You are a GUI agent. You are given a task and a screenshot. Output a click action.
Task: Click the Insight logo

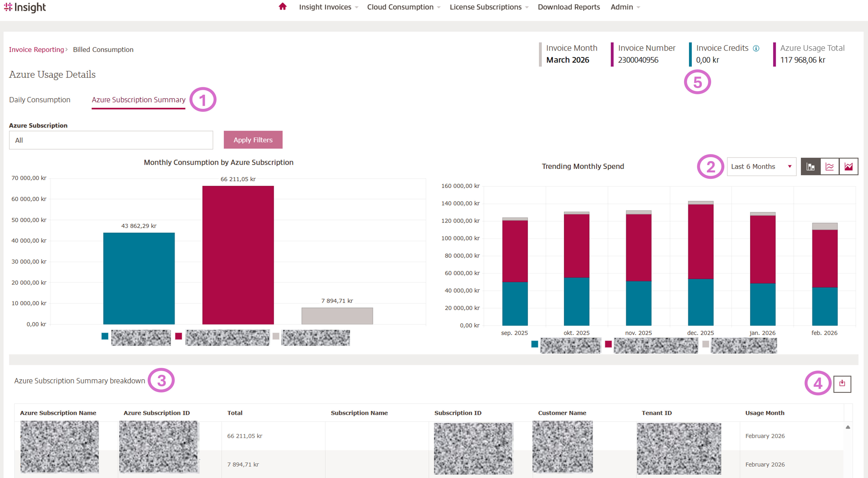pos(25,7)
